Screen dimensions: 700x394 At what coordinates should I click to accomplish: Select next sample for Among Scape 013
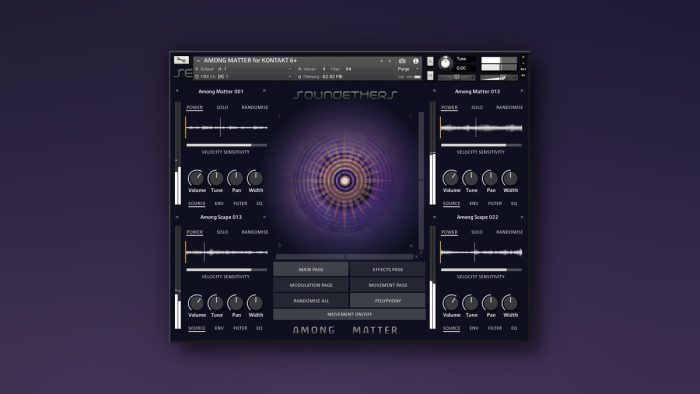pos(264,217)
